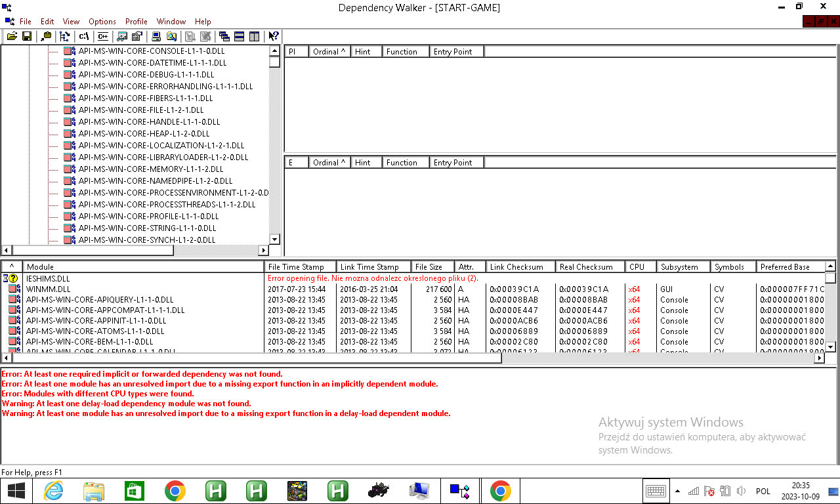Click the folder-with-magnifier search order icon
This screenshot has width=840, height=504.
point(171,37)
